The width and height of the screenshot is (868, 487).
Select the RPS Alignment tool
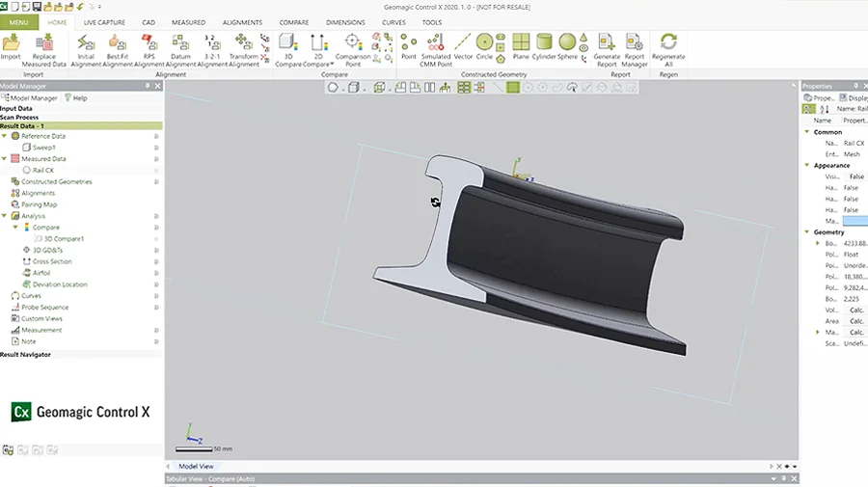(149, 44)
